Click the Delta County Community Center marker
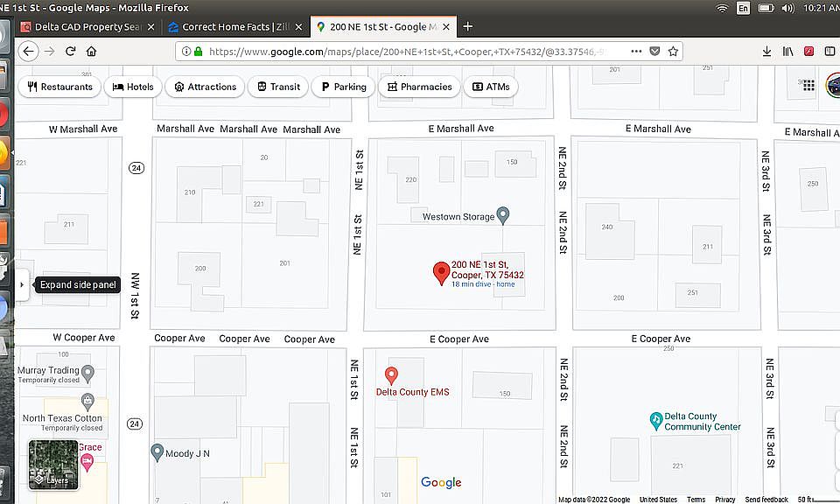This screenshot has width=840, height=504. pos(655,421)
